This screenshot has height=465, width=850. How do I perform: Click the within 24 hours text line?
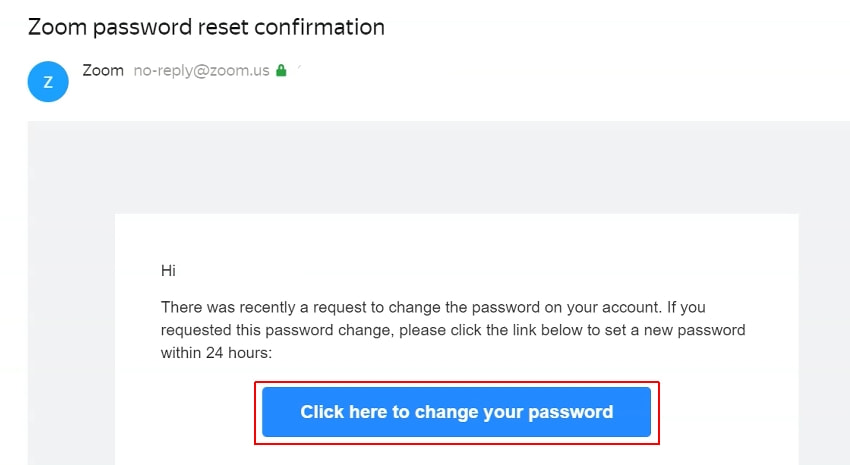click(x=214, y=353)
